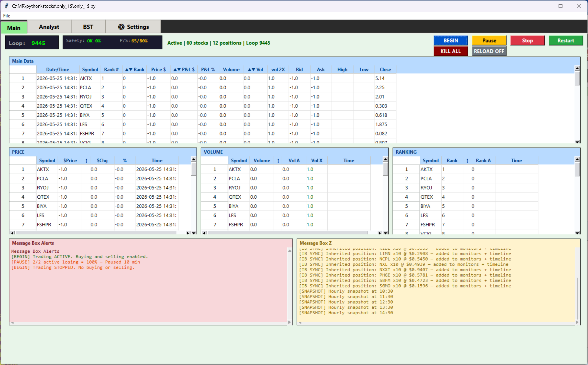Click Main Data scrollbar down arrow
The width and height of the screenshot is (588, 365).
click(577, 142)
